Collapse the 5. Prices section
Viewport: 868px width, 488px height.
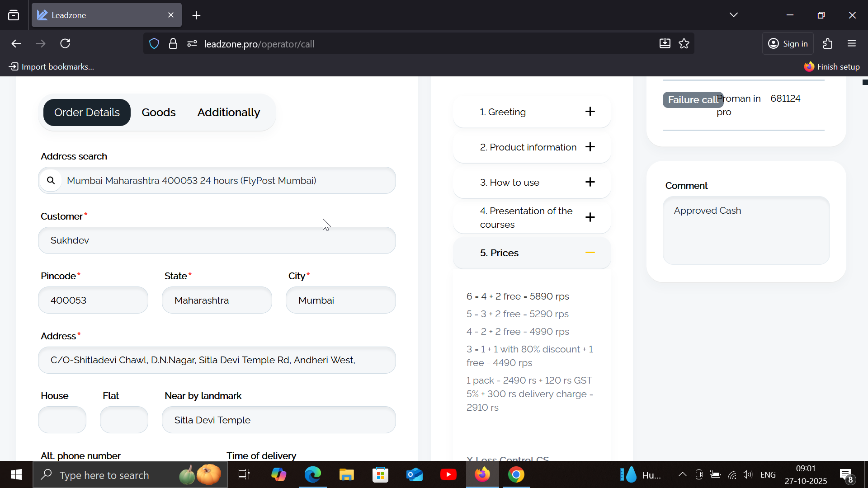(590, 253)
